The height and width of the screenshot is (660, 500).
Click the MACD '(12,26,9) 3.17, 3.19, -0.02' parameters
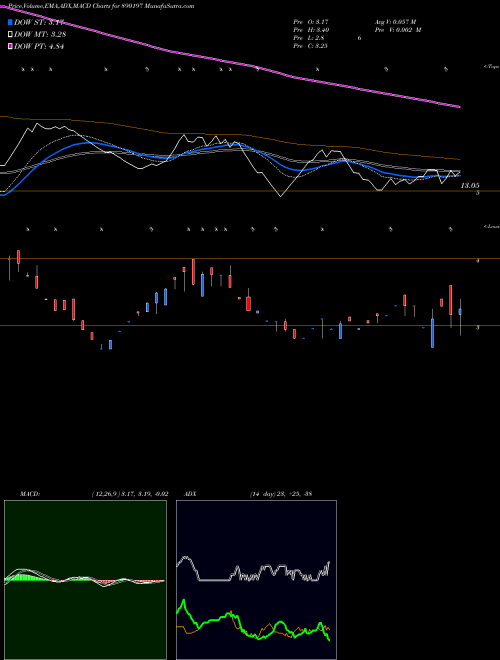130,494
